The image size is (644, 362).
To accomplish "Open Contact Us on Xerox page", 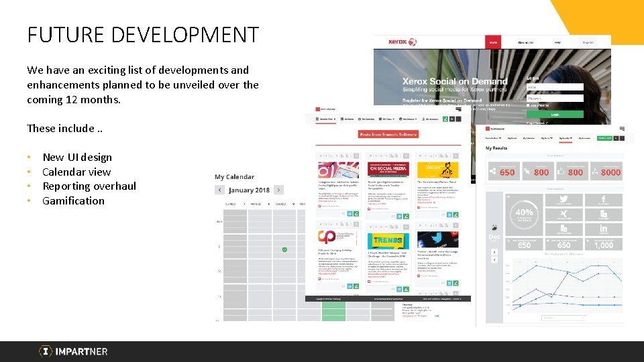I will click(526, 42).
